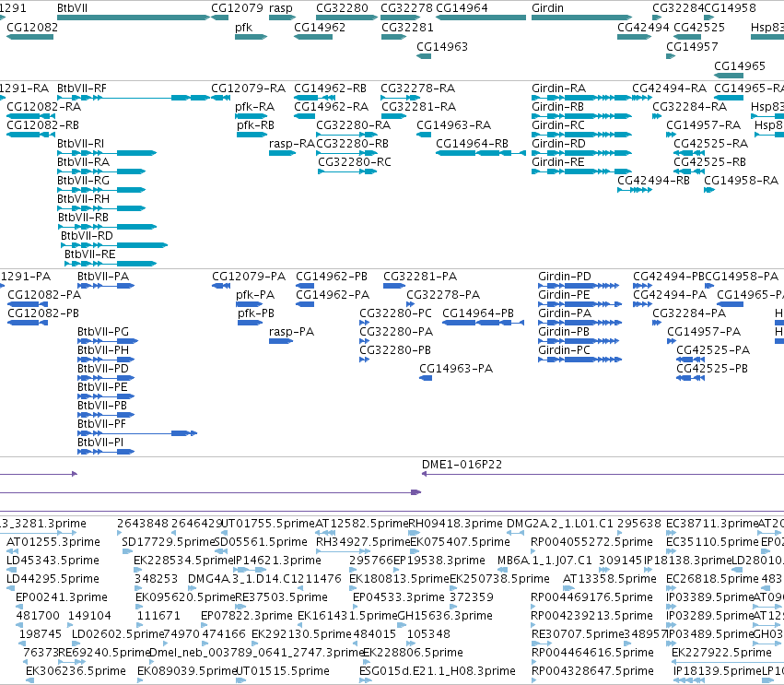784x685 pixels.
Task: Select EST AT01255.3prime
Action: [53, 542]
